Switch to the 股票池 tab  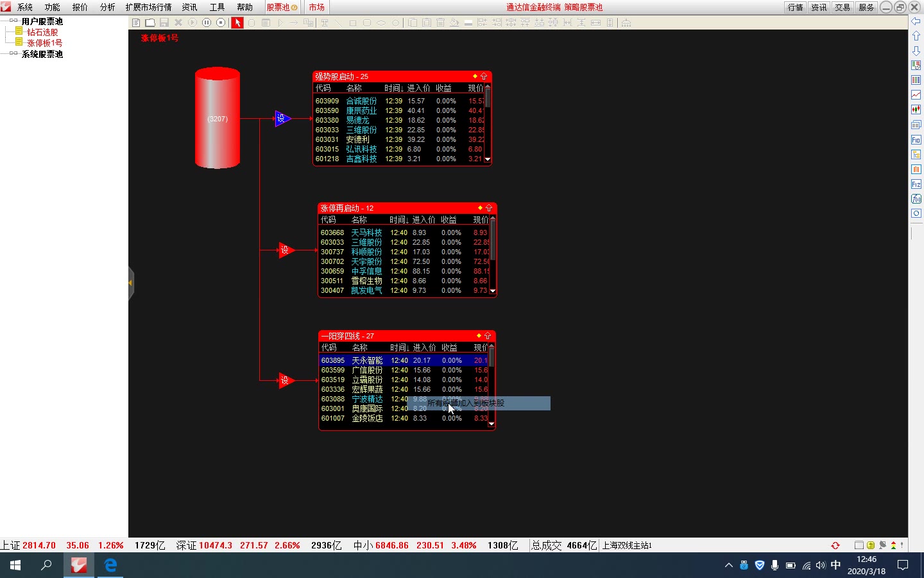(x=282, y=7)
